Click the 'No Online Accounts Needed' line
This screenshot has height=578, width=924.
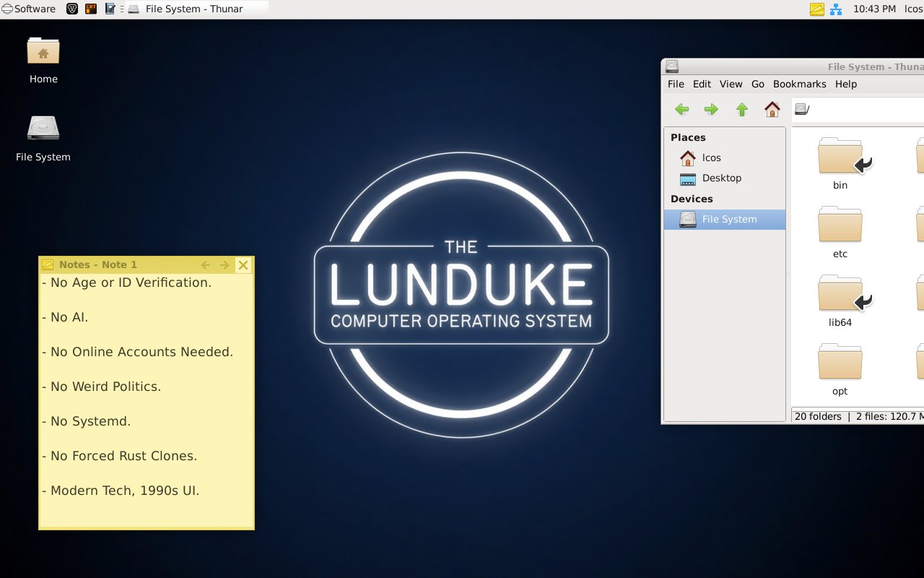pyautogui.click(x=138, y=352)
